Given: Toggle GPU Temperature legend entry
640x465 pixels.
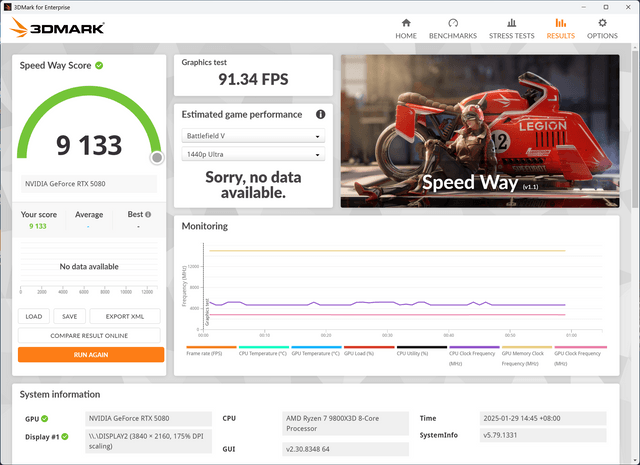Looking at the screenshot, I should [x=316, y=351].
